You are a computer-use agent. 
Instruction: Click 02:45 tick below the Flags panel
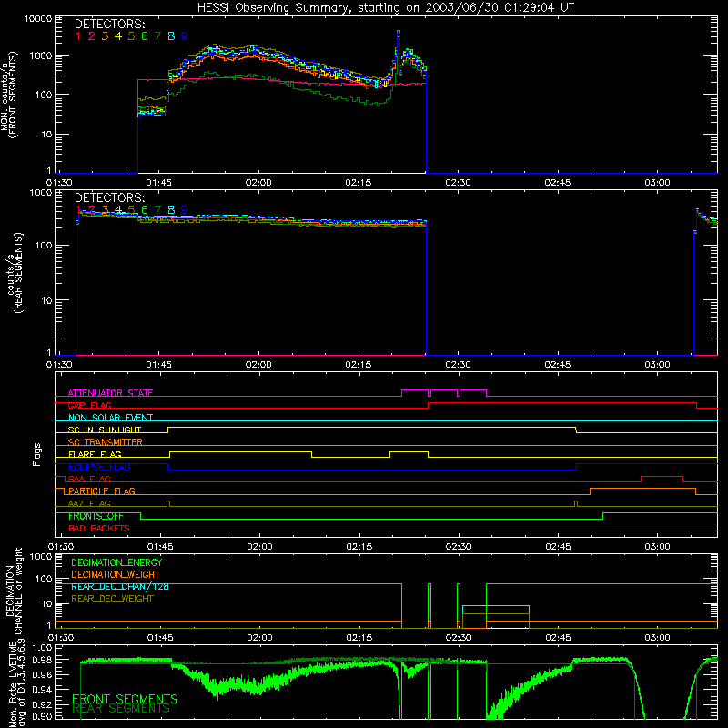(559, 547)
